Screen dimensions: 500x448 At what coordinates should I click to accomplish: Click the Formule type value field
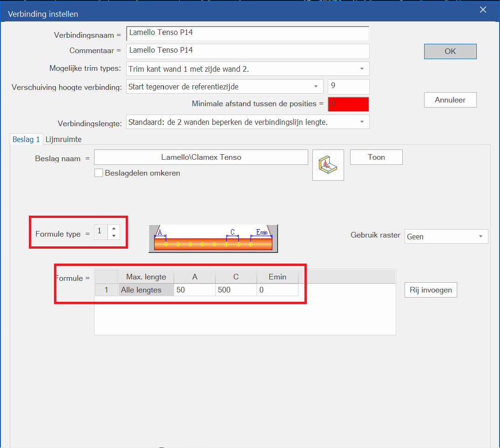pyautogui.click(x=101, y=232)
